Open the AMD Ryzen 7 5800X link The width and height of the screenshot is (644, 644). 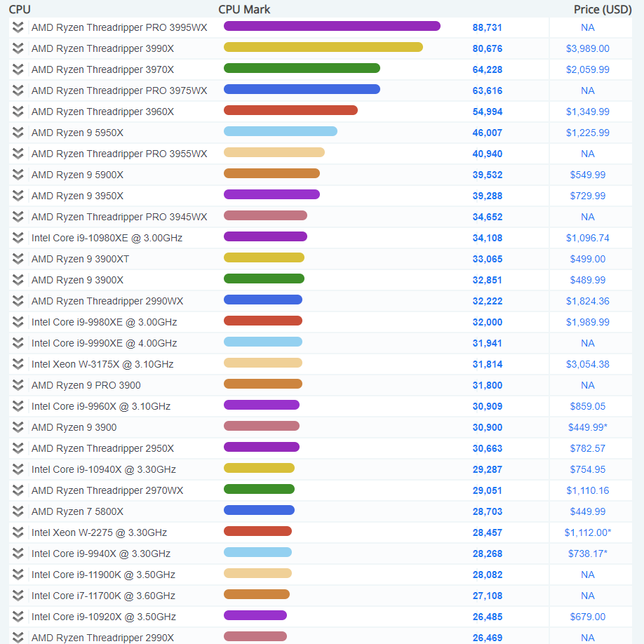pyautogui.click(x=77, y=511)
